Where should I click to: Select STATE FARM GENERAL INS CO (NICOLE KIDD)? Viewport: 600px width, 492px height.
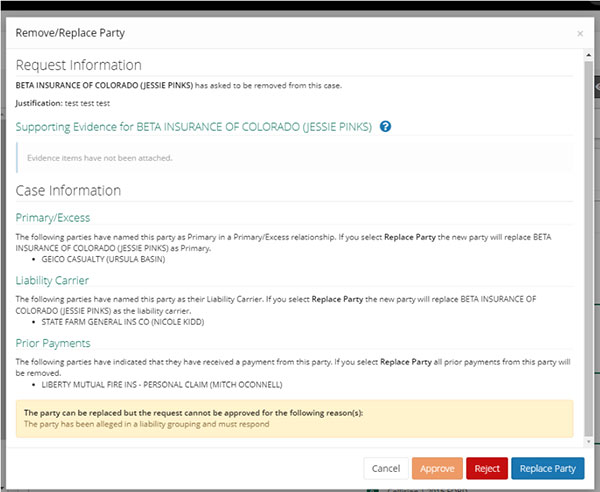click(x=123, y=322)
